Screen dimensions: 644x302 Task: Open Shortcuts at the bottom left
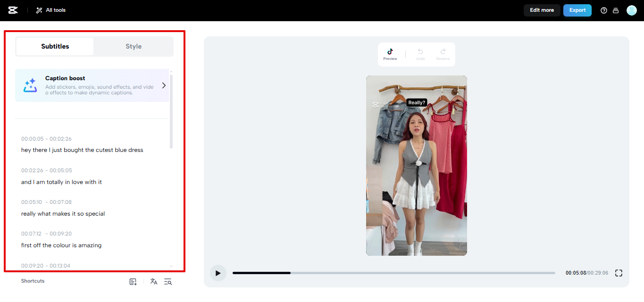(x=33, y=281)
